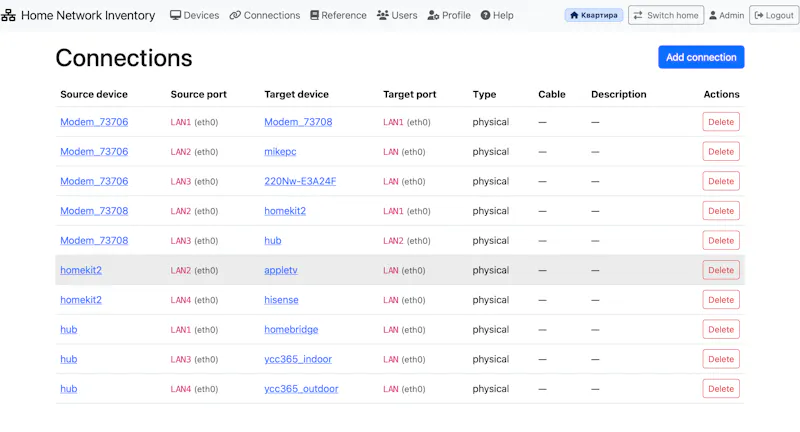Click the Квартира home badge

594,15
